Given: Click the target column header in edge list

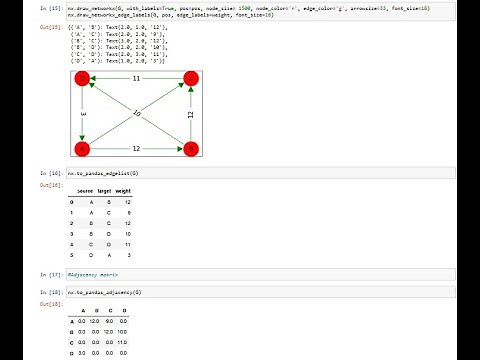Looking at the screenshot, I should point(104,191).
